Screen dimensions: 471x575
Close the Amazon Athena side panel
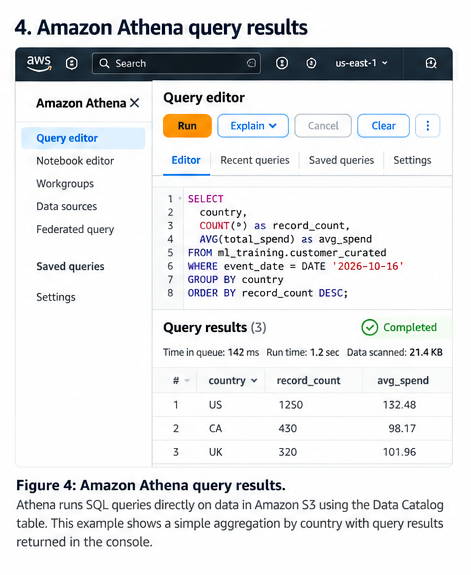(135, 103)
